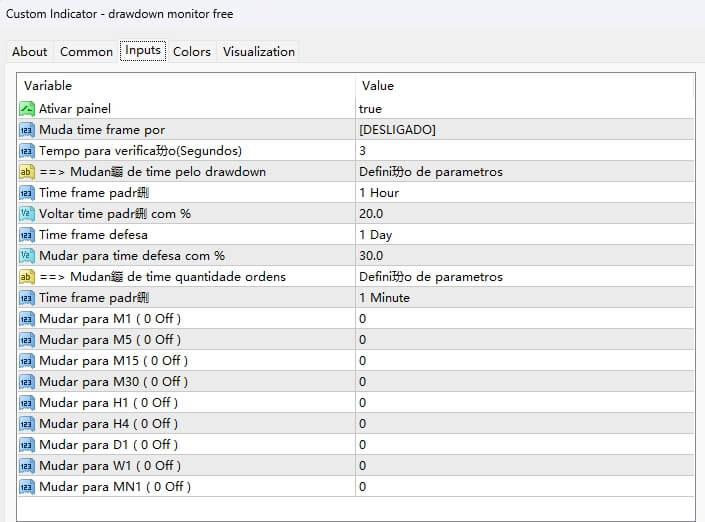Click the Ativar painel boolean icon

(x=27, y=109)
